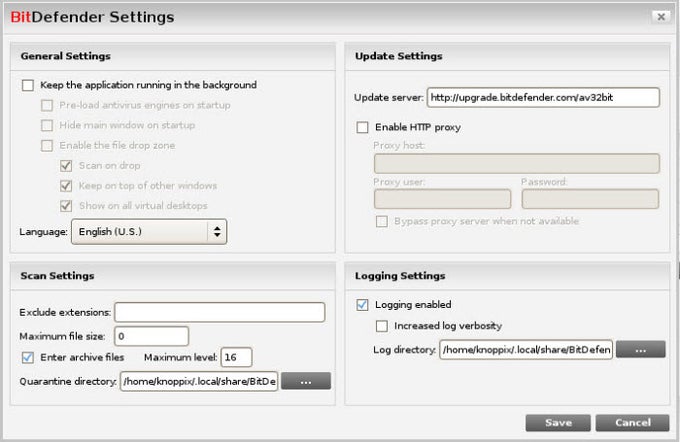
Task: Tick Enable the file drop zone
Action: click(x=47, y=146)
